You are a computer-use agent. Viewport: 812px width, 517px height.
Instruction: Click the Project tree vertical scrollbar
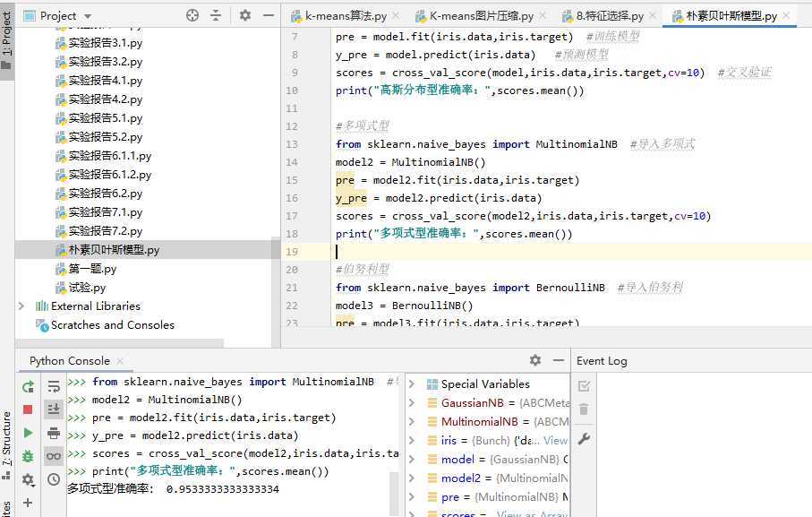point(276,293)
